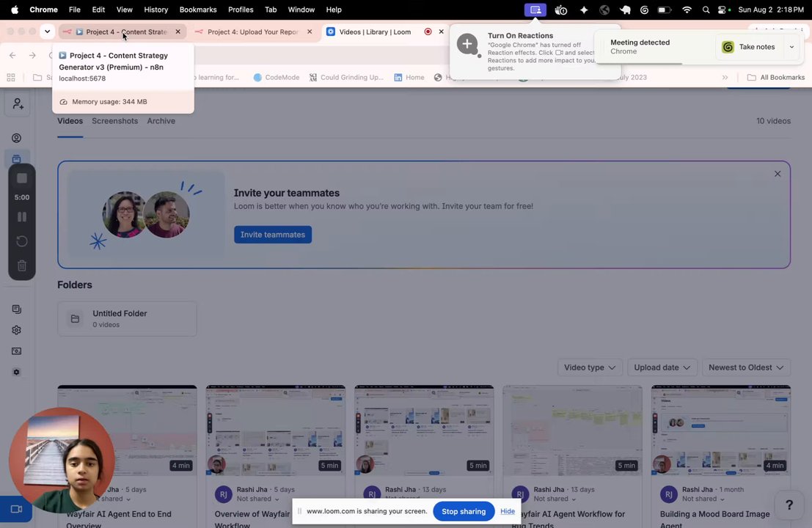Open the All Bookmarks folder

click(x=775, y=77)
